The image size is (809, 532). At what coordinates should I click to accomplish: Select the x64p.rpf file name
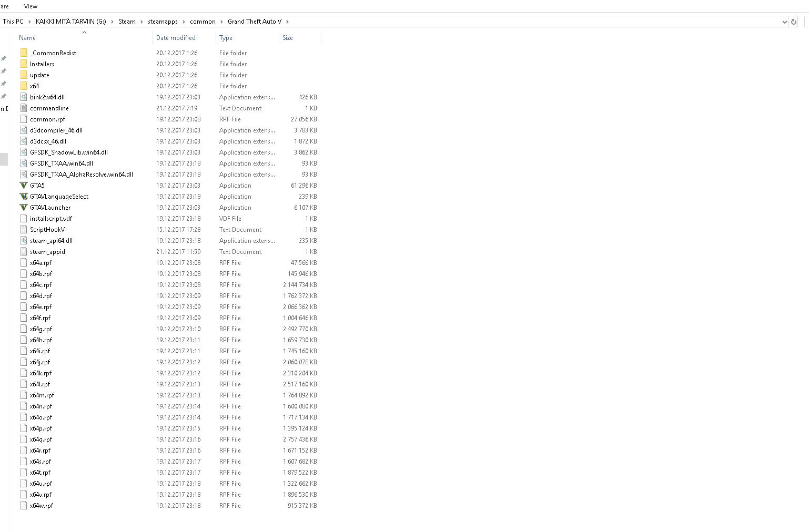(41, 428)
